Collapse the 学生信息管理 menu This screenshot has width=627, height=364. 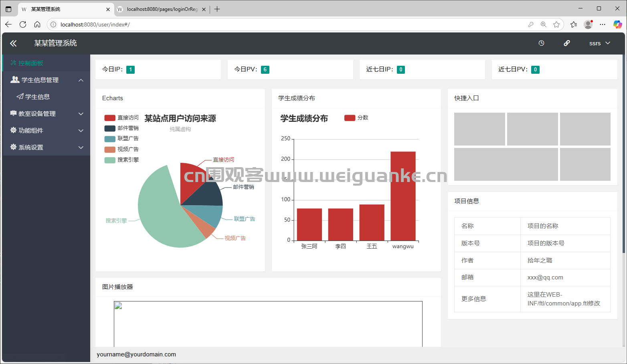click(x=46, y=80)
